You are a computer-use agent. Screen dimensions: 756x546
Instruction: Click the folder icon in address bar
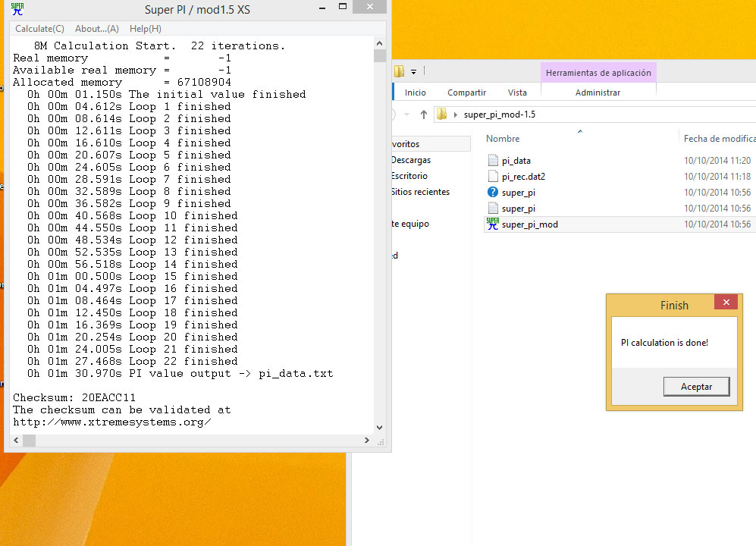441,115
